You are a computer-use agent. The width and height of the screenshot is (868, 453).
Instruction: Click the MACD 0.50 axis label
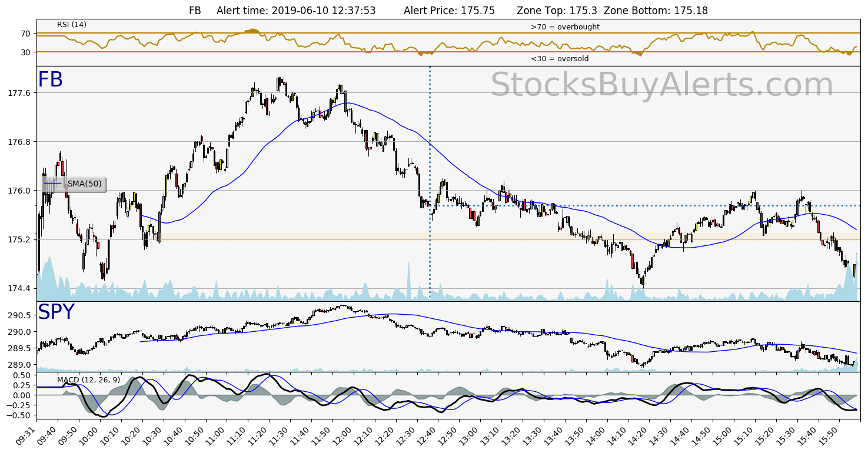pyautogui.click(x=21, y=375)
